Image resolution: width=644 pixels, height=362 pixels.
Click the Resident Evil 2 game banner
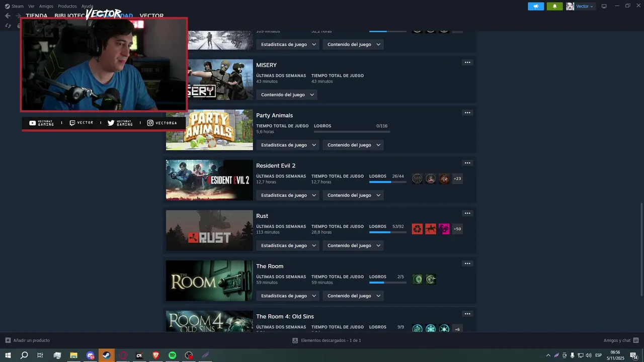coord(209,180)
